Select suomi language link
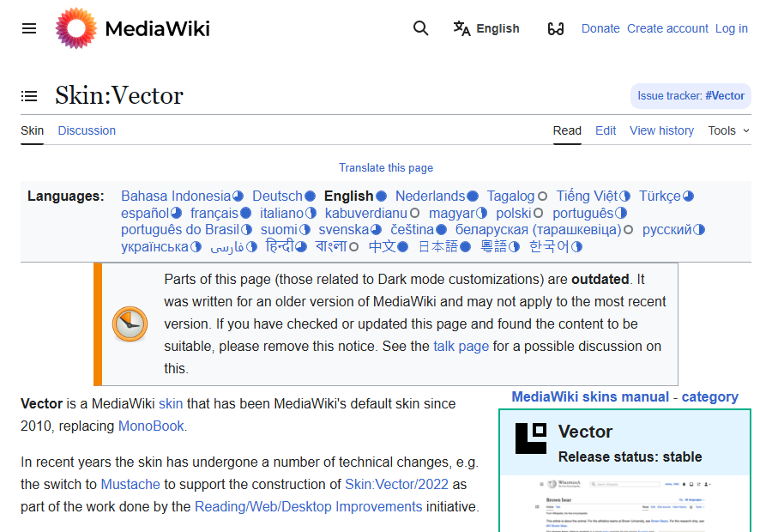 point(279,230)
